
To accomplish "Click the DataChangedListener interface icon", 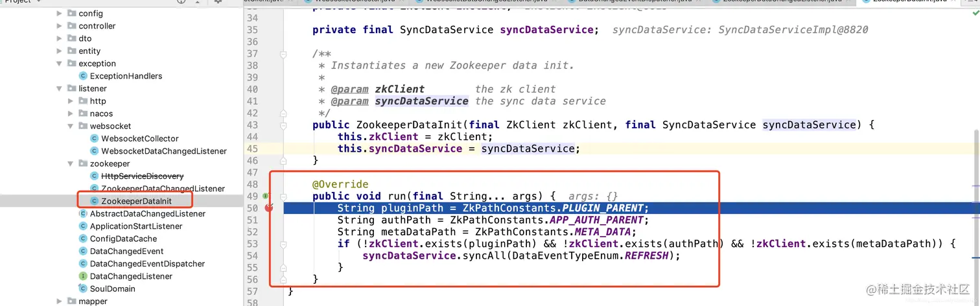I will [83, 276].
